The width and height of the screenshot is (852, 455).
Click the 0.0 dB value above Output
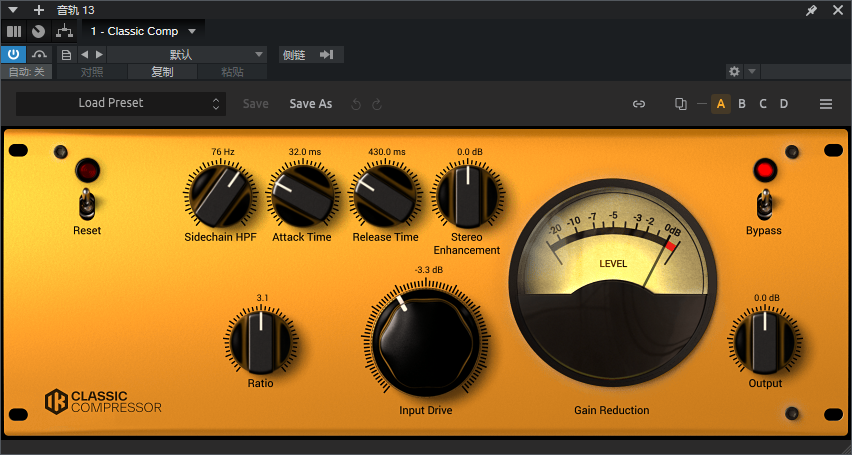tap(767, 297)
